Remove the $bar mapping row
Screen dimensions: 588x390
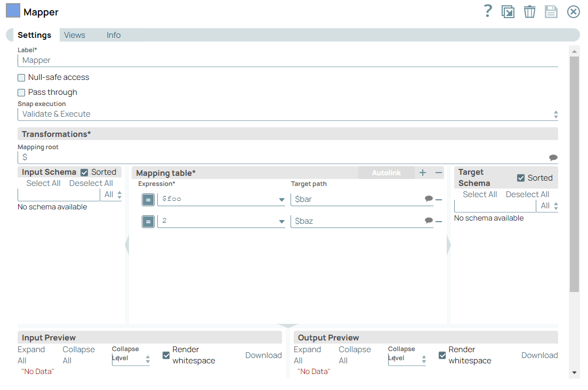point(439,199)
